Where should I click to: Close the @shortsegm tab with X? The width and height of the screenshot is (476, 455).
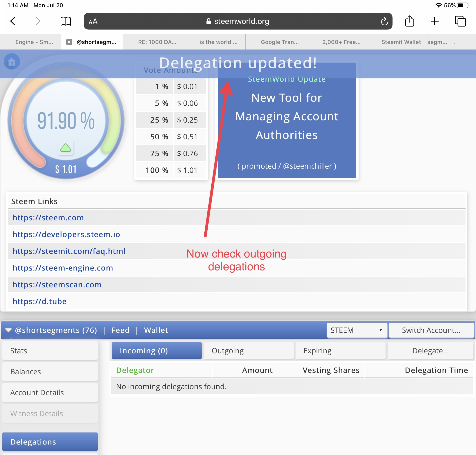[69, 42]
